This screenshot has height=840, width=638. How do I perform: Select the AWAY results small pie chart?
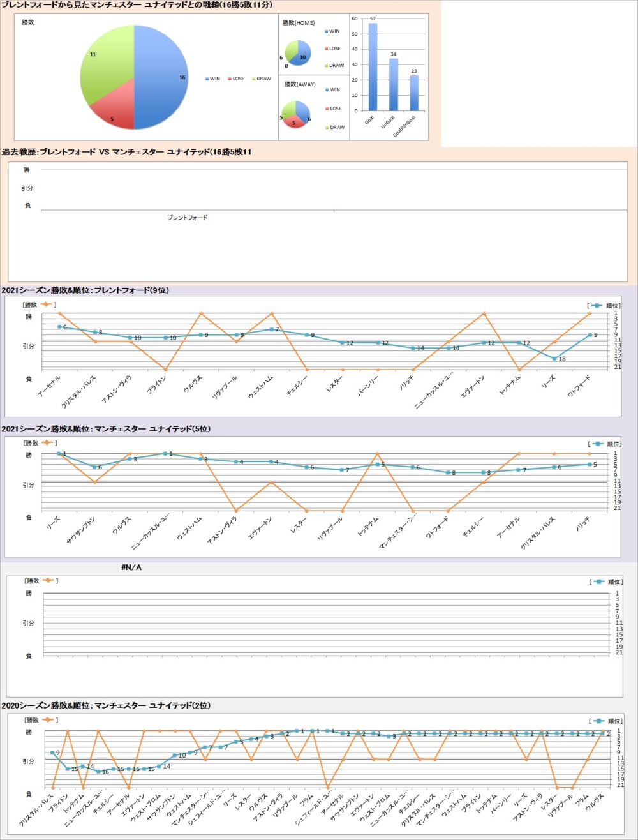pyautogui.click(x=295, y=115)
